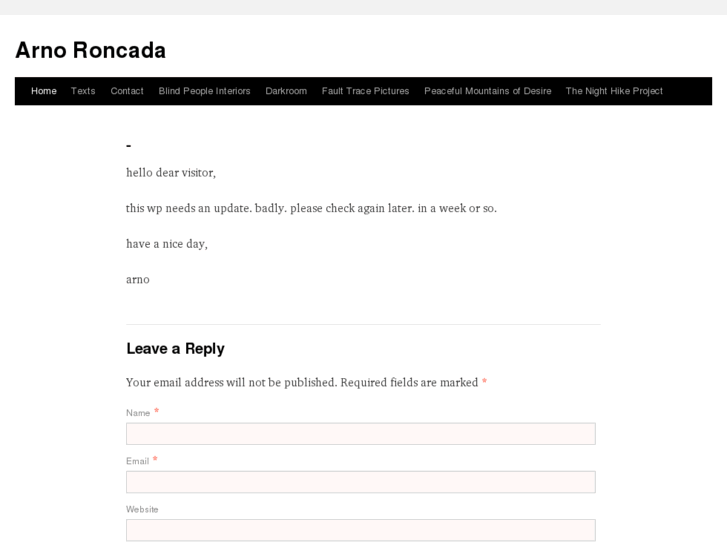
Task: Navigate to the Contact page
Action: [x=127, y=91]
